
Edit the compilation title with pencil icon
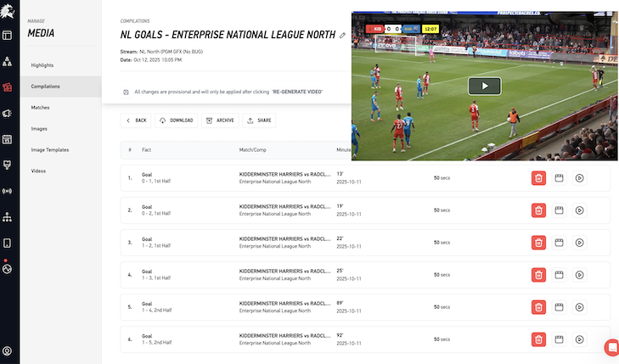point(342,36)
